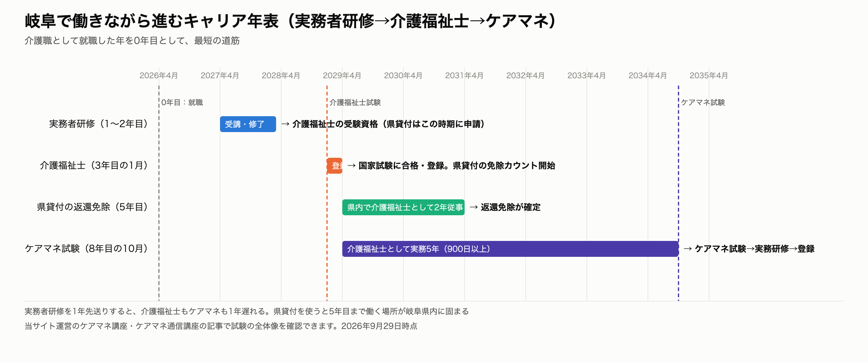This screenshot has width=868, height=362.
Task: Click the 2026年4月 axis label
Action: pyautogui.click(x=159, y=76)
